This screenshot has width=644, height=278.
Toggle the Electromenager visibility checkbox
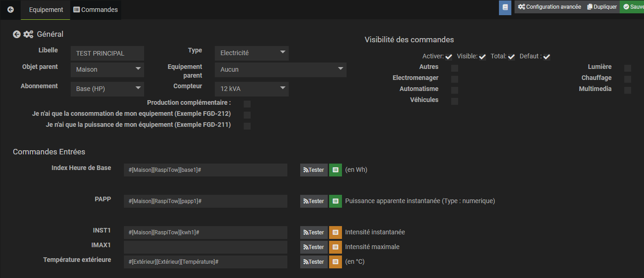pyautogui.click(x=454, y=79)
